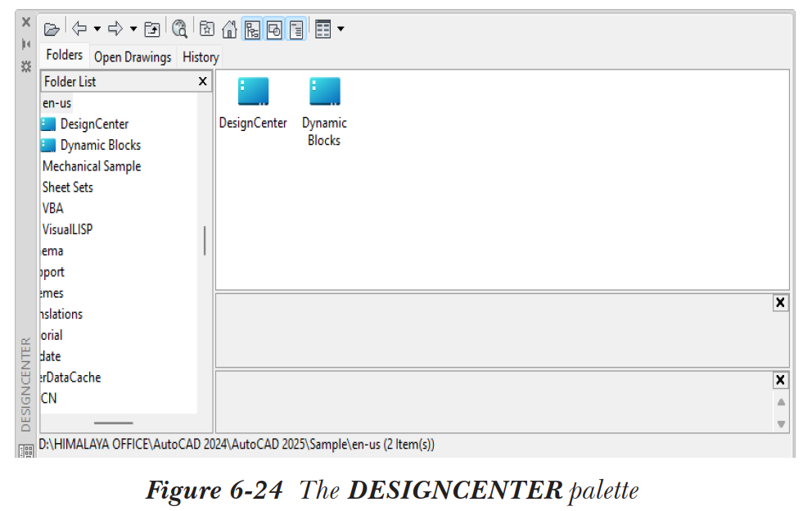Image resolution: width=812 pixels, height=511 pixels.
Task: Switch to the Open Drawings tab
Action: tap(133, 57)
